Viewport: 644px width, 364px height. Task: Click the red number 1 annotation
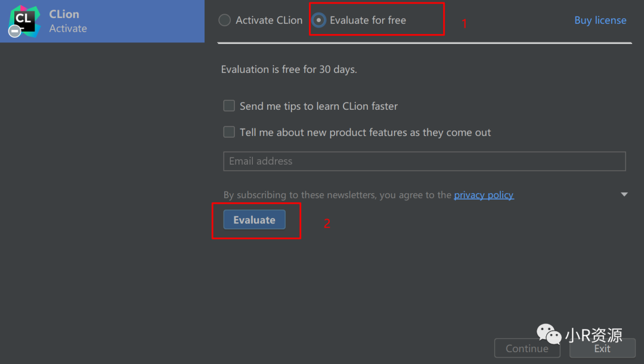[465, 24]
